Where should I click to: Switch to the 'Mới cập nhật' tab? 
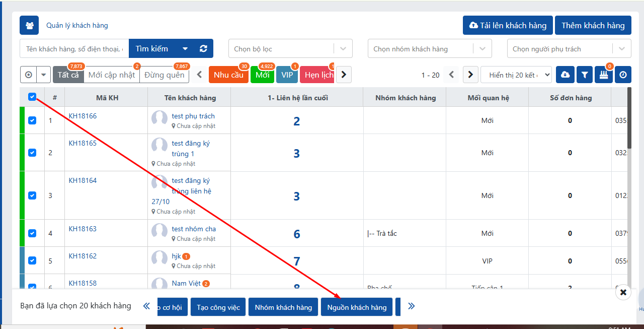(x=112, y=75)
